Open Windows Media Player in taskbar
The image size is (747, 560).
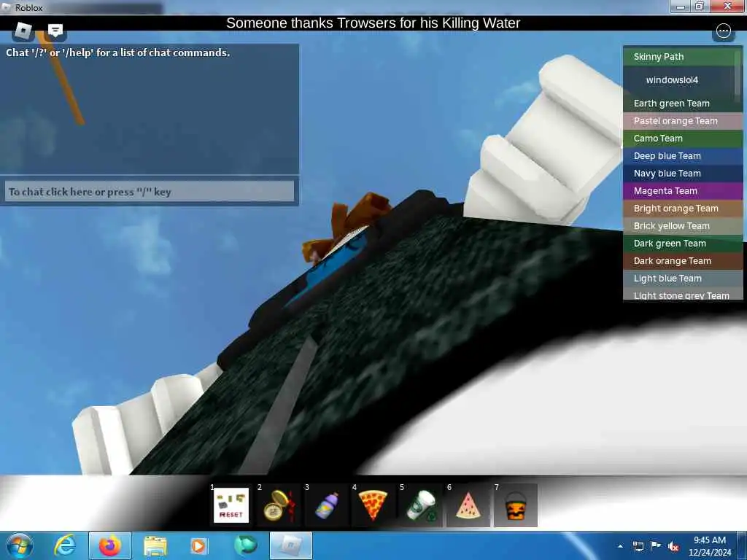[x=198, y=545]
